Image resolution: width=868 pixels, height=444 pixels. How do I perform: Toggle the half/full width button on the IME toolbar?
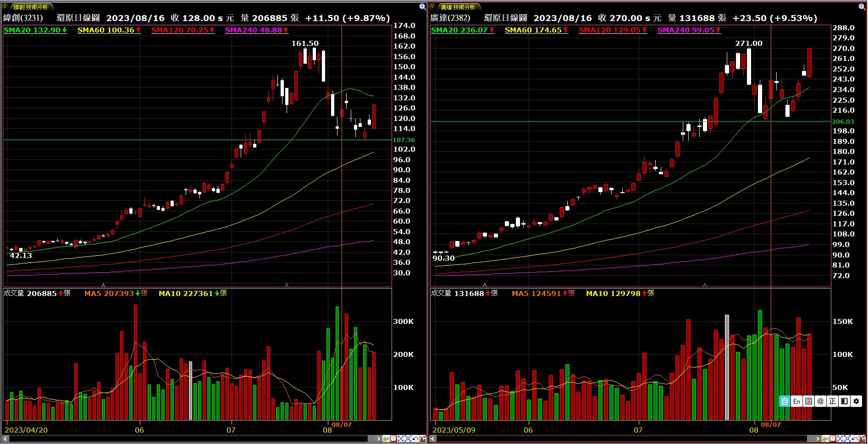pyautogui.click(x=844, y=401)
